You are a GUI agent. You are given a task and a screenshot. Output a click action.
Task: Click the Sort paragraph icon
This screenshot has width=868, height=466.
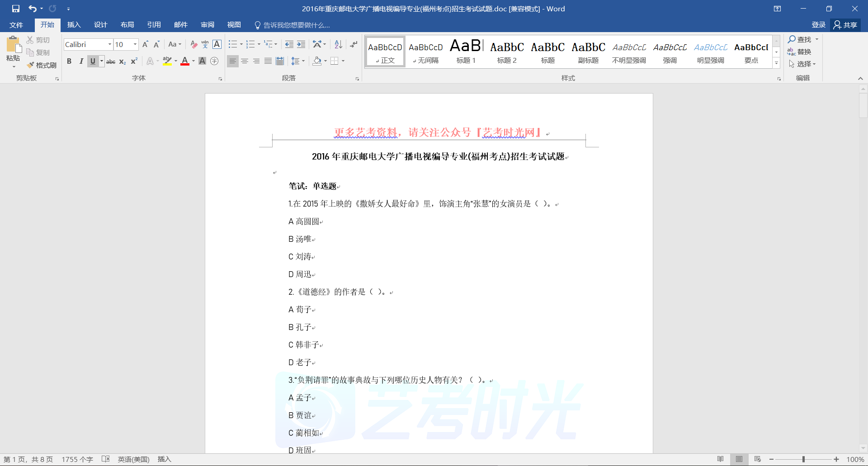click(x=338, y=44)
